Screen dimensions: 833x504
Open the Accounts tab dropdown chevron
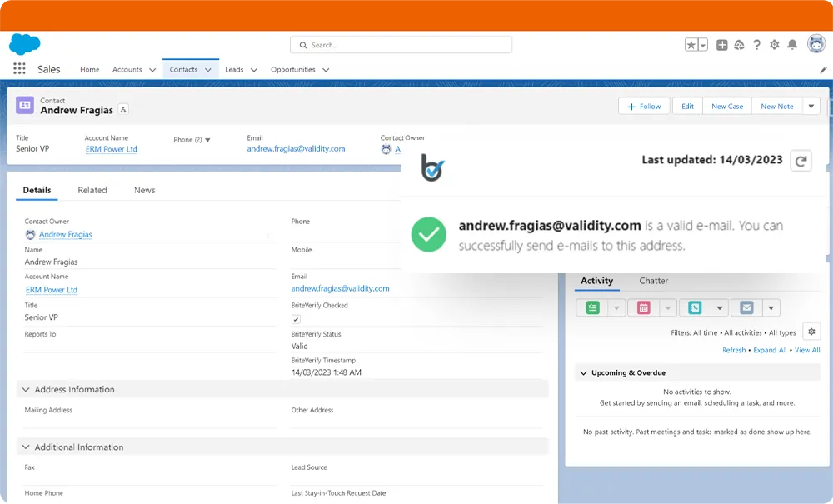(152, 70)
